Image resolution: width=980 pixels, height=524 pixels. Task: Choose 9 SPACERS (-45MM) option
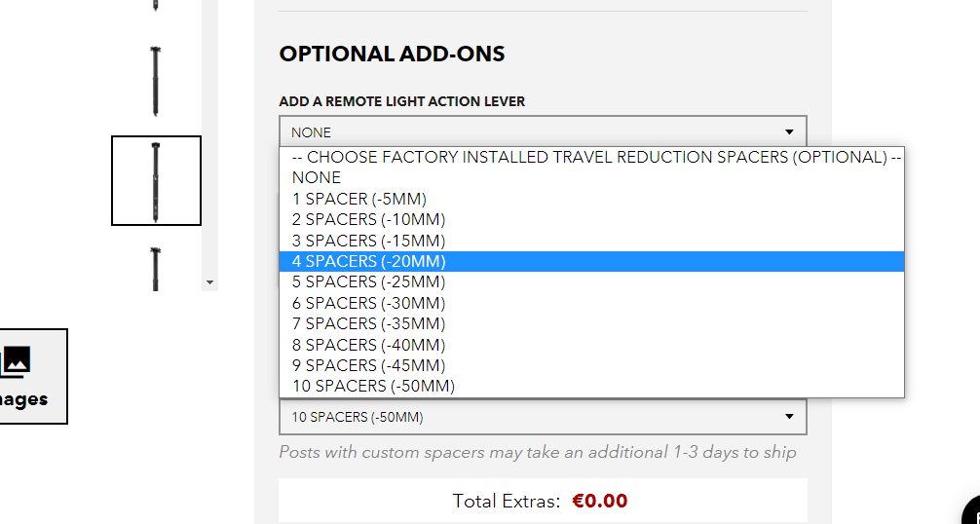coord(368,365)
